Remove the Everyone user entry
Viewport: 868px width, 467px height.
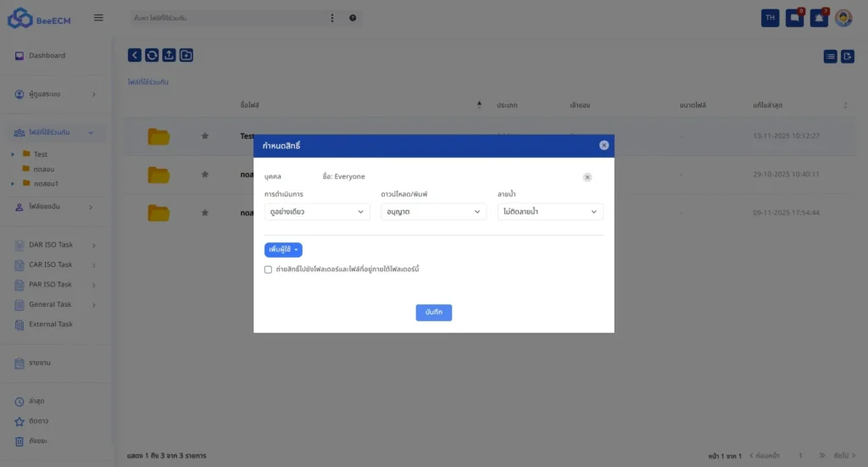(x=587, y=177)
